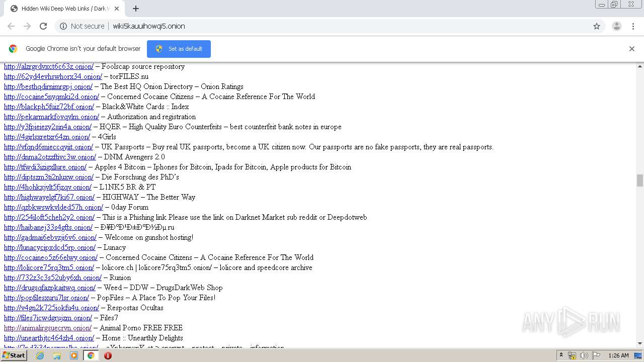Open the files7icwdgrujzm.onion Files7 link
The width and height of the screenshot is (644, 362).
tap(48, 318)
